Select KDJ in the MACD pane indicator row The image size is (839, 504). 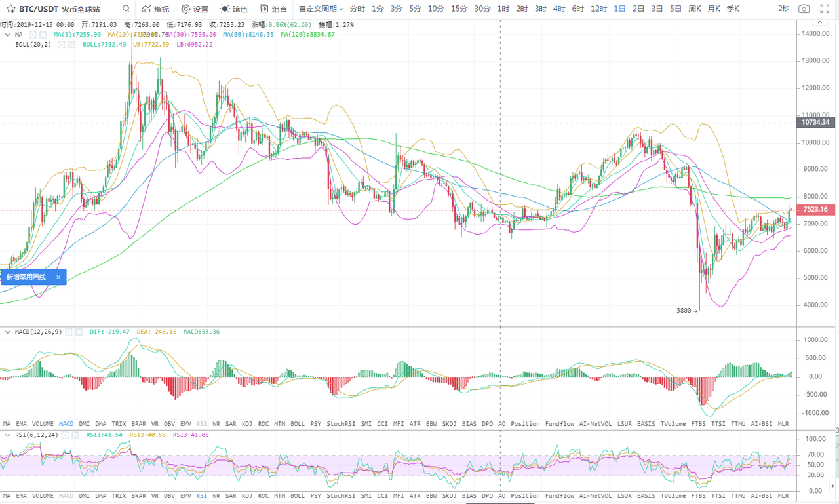(247, 424)
